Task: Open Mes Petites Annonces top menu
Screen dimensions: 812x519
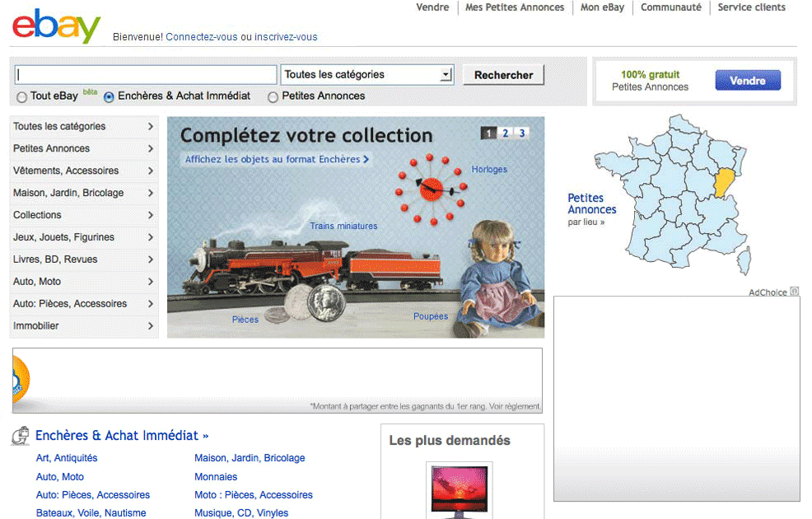Action: [515, 7]
